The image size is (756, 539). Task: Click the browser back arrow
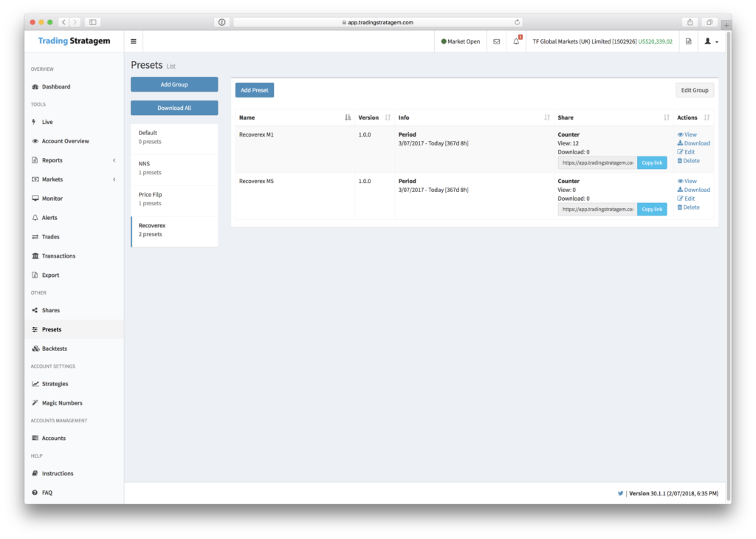pos(64,22)
